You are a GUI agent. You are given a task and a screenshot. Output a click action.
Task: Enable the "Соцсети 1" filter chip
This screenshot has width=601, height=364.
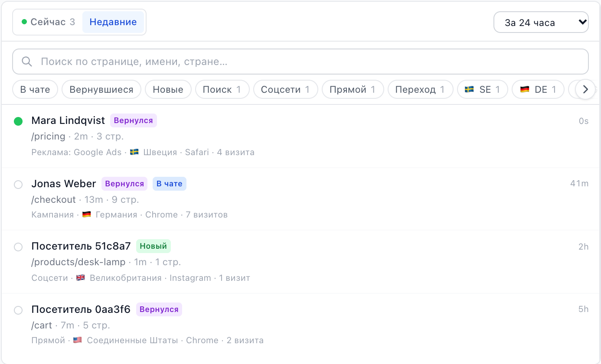point(285,90)
